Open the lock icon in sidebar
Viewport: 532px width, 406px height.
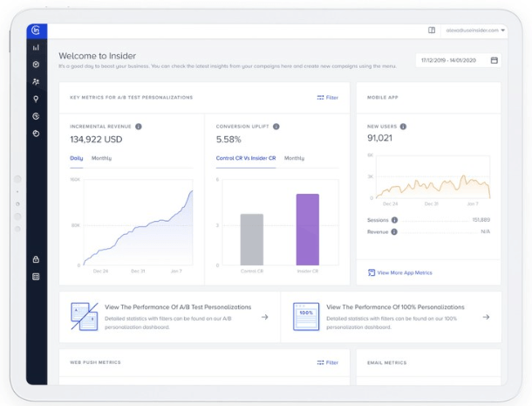(36, 259)
